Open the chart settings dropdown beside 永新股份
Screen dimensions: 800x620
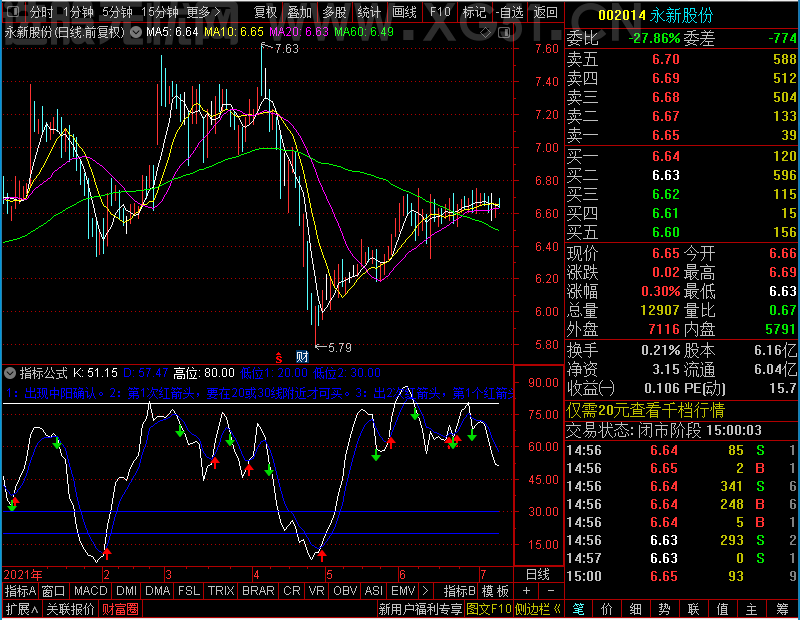click(x=136, y=33)
